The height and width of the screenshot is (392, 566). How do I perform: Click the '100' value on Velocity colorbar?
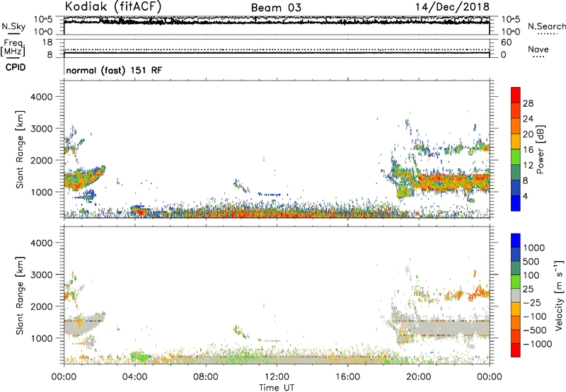tap(530, 275)
